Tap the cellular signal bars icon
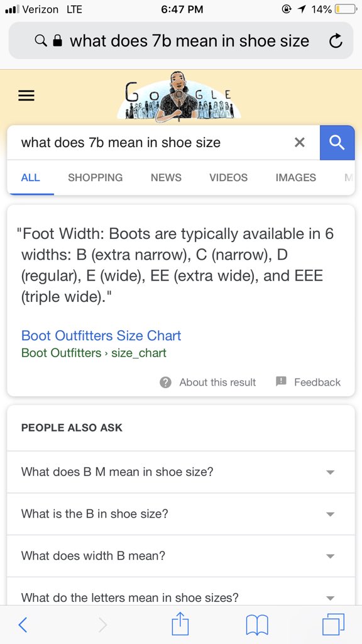Viewport: 362px width, 644px height. pos(11,9)
